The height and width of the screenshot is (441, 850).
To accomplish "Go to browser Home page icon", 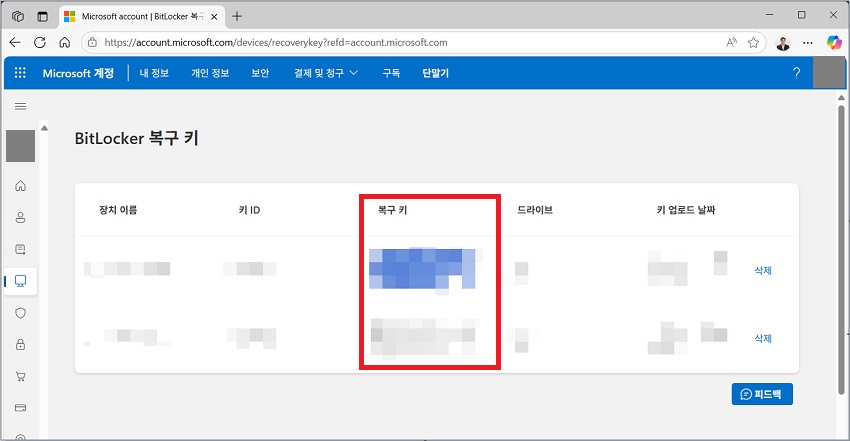I will pyautogui.click(x=65, y=42).
